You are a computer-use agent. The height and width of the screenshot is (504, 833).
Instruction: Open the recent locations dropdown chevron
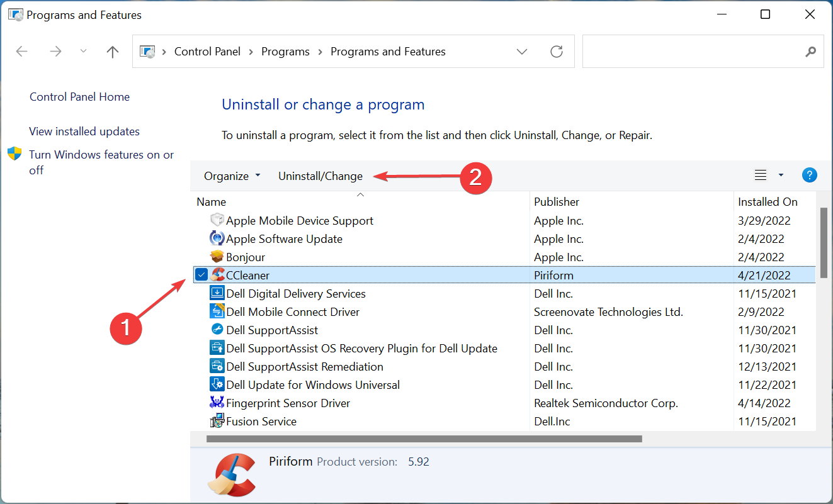pos(84,52)
